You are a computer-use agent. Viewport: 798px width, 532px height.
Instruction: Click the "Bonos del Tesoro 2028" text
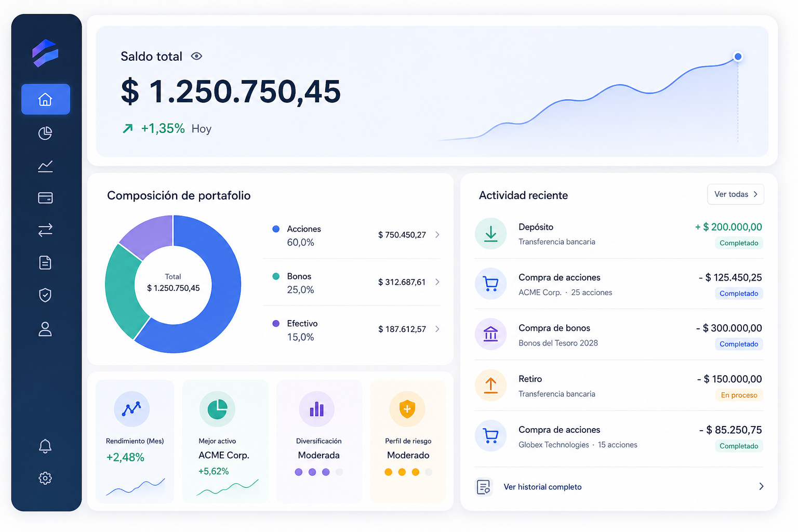point(558,343)
